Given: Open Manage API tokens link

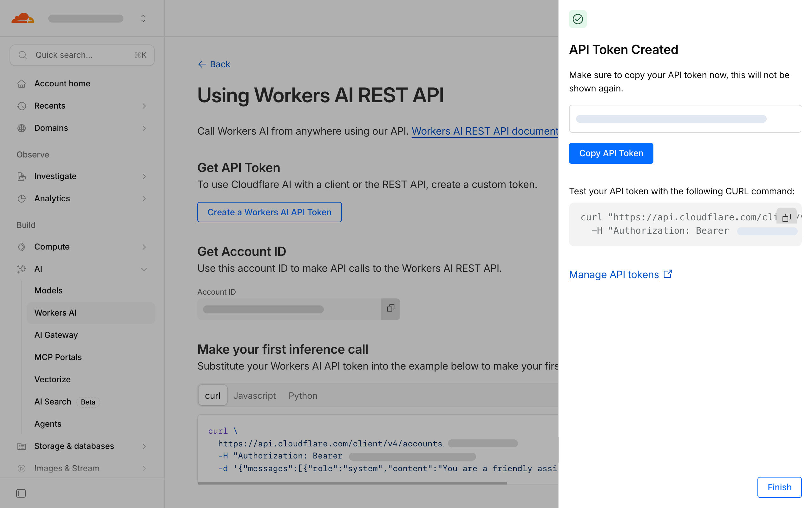Looking at the screenshot, I should [614, 275].
